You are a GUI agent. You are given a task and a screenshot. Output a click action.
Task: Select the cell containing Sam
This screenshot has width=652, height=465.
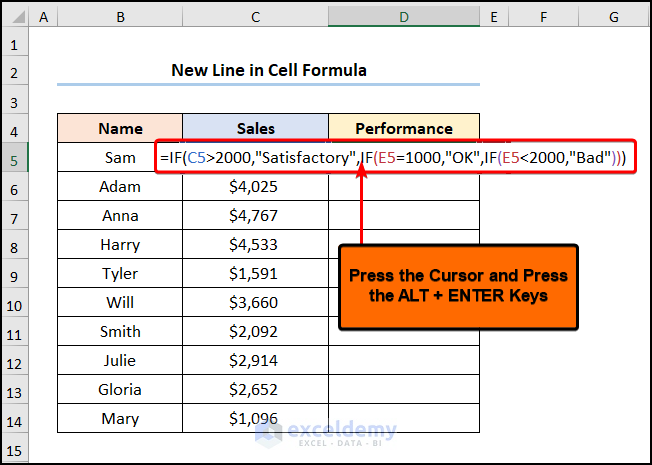[x=120, y=158]
